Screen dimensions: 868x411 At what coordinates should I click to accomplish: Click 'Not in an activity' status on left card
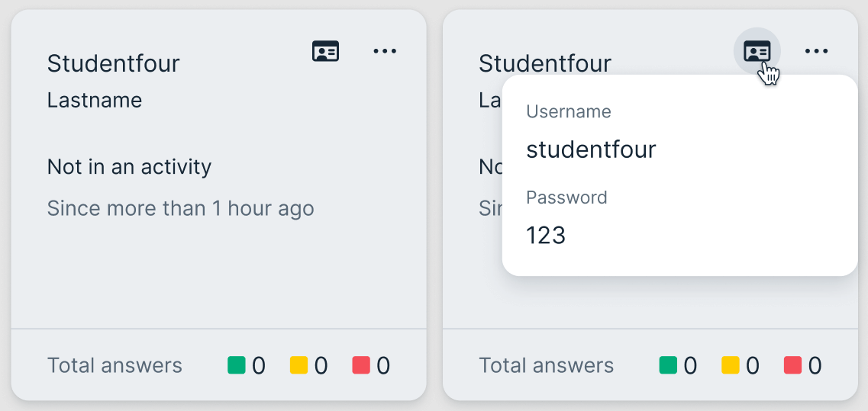click(129, 167)
